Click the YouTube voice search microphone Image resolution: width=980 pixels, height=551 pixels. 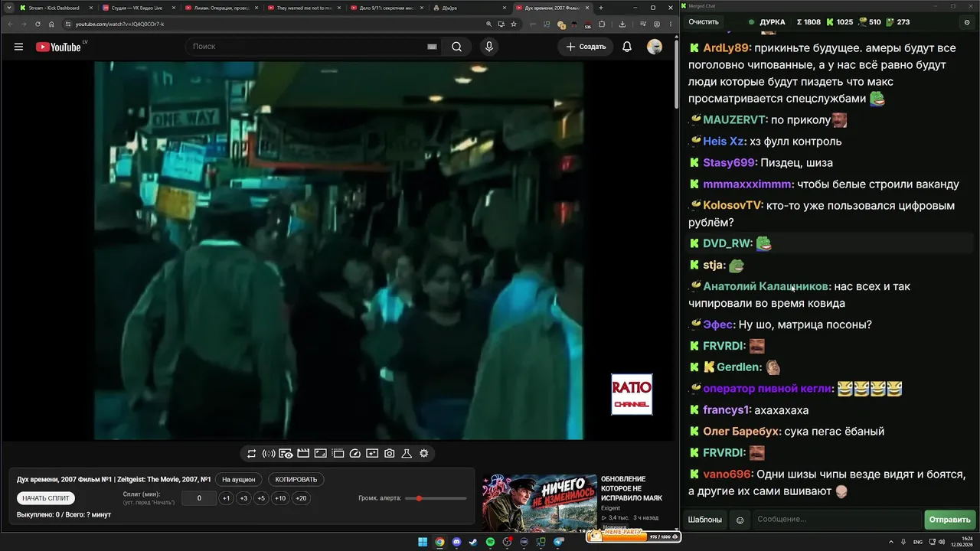pos(488,47)
